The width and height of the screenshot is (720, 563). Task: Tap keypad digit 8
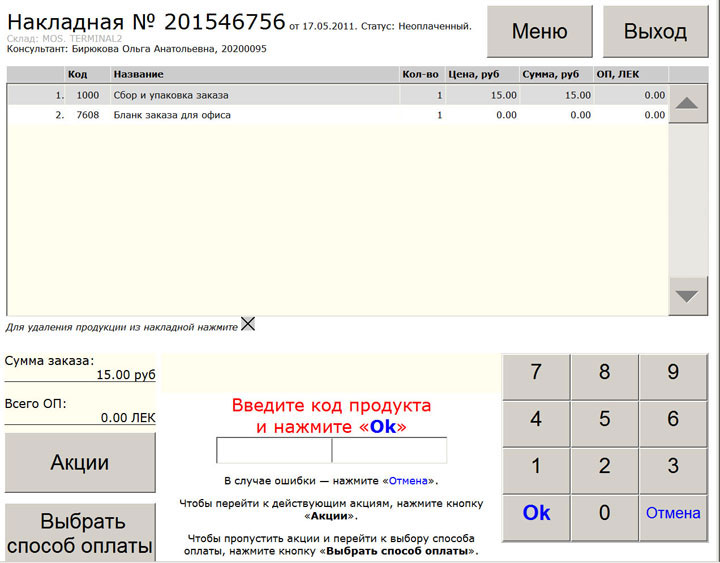click(604, 377)
